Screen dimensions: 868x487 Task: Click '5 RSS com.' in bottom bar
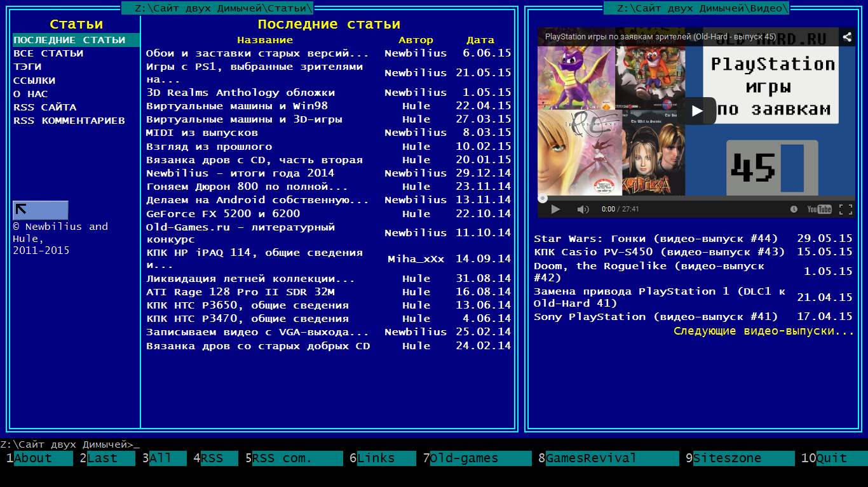click(x=294, y=458)
